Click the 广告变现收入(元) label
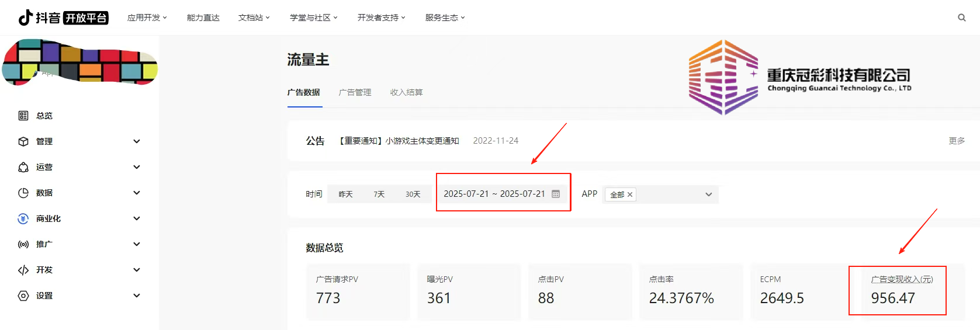Image resolution: width=980 pixels, height=330 pixels. (902, 279)
